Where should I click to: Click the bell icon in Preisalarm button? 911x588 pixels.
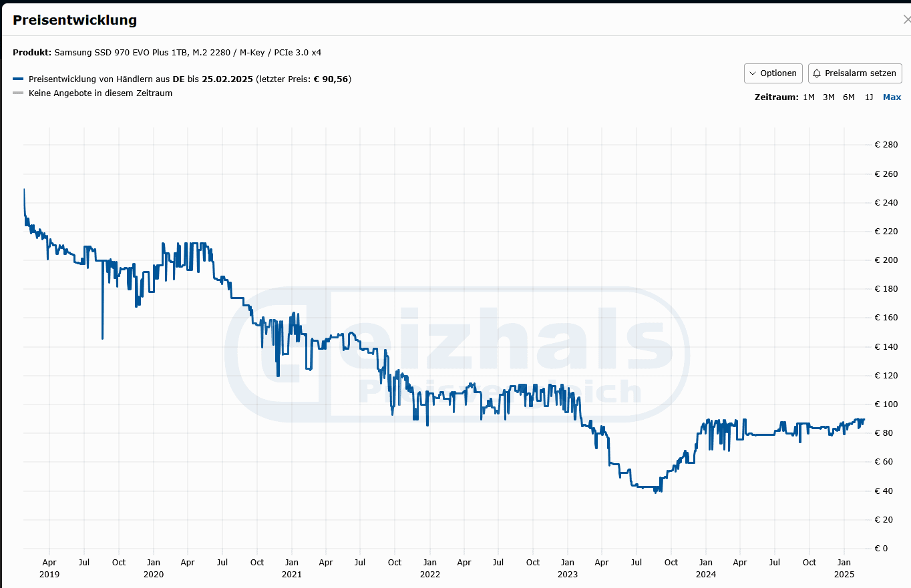tap(817, 73)
